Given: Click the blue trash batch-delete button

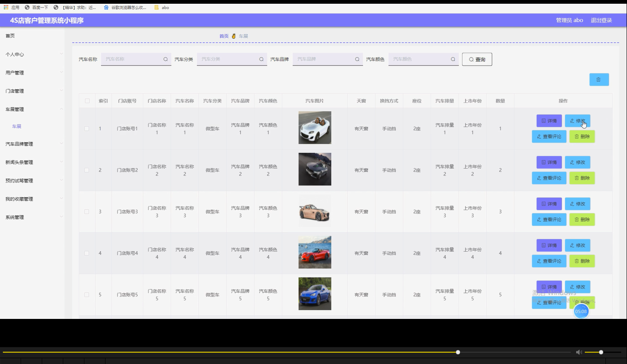Looking at the screenshot, I should (x=599, y=79).
